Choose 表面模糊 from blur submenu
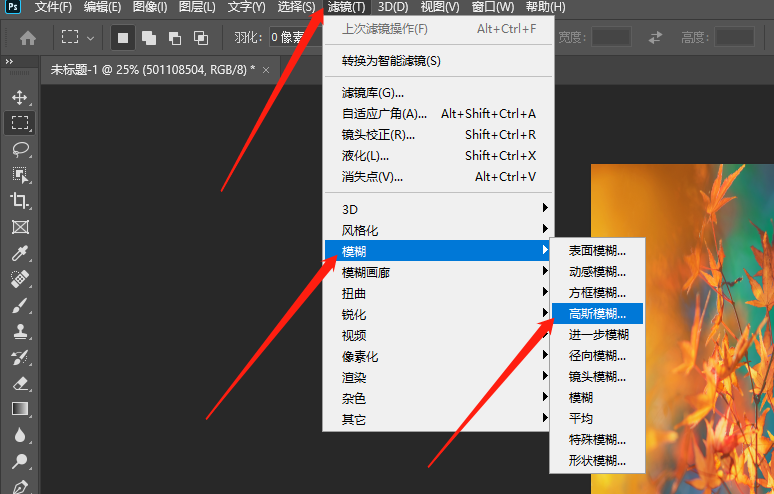This screenshot has height=494, width=774. pos(597,251)
